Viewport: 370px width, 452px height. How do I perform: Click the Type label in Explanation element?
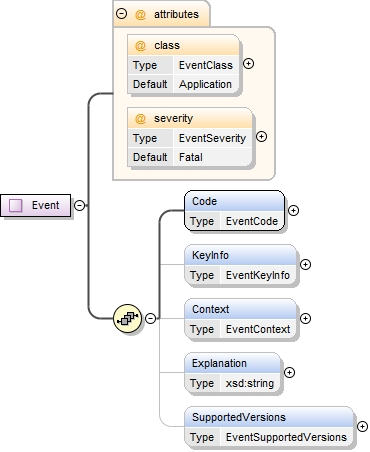[202, 383]
